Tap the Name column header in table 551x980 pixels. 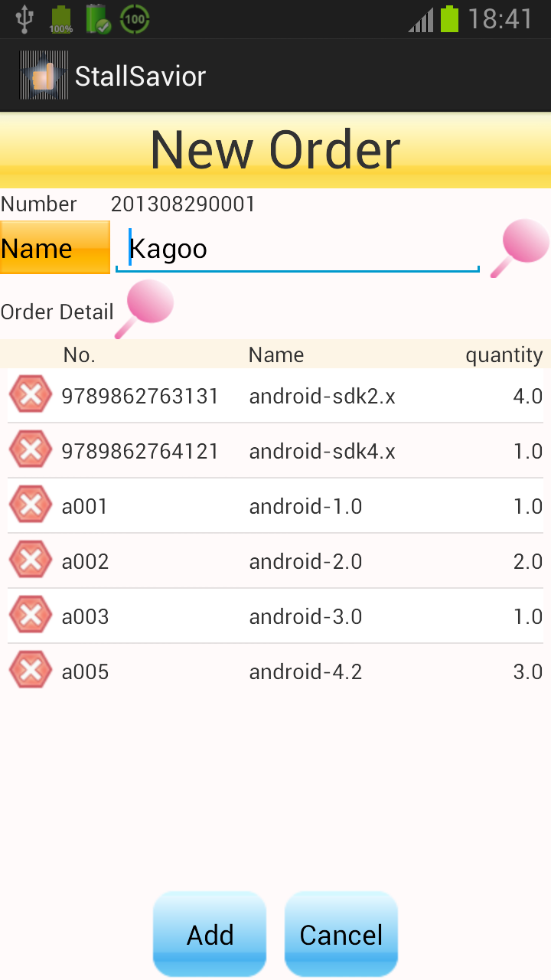(276, 354)
